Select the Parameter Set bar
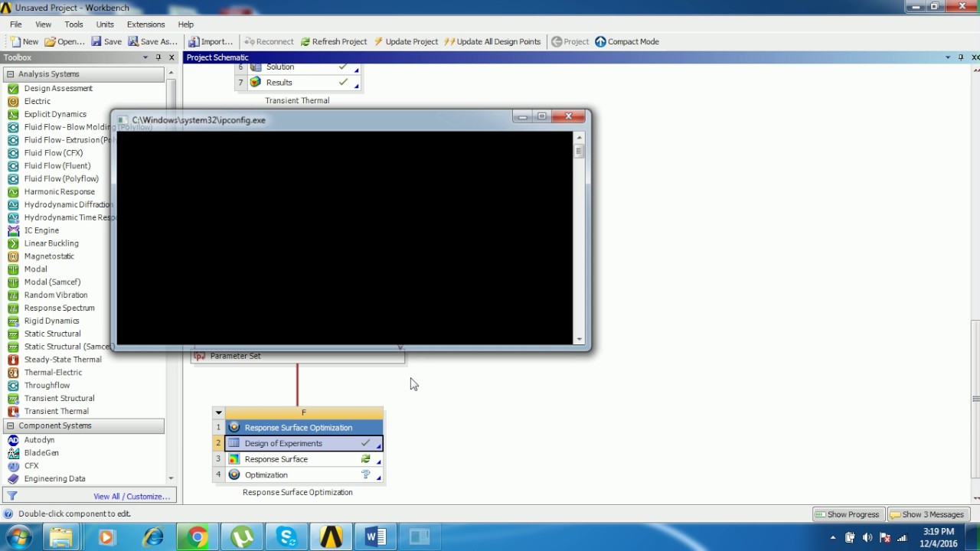The height and width of the screenshot is (551, 980). [x=298, y=357]
